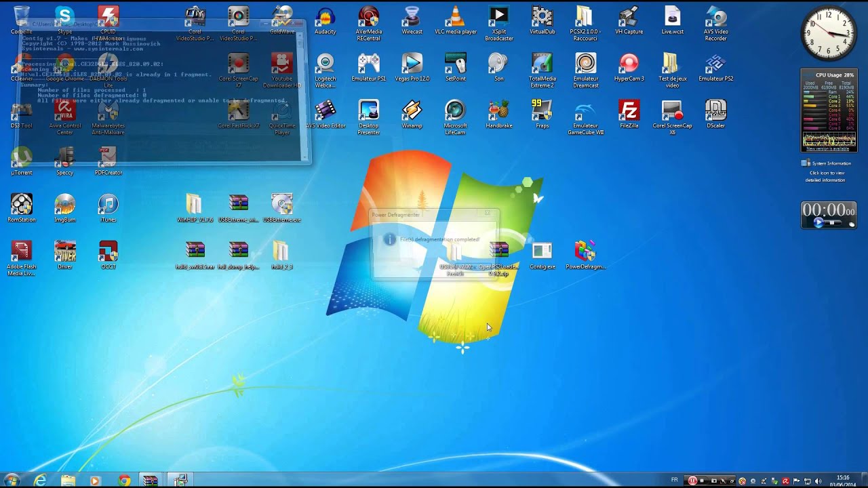Open the Son sound shortcut
Viewport: 868px width, 488px height.
[x=498, y=67]
